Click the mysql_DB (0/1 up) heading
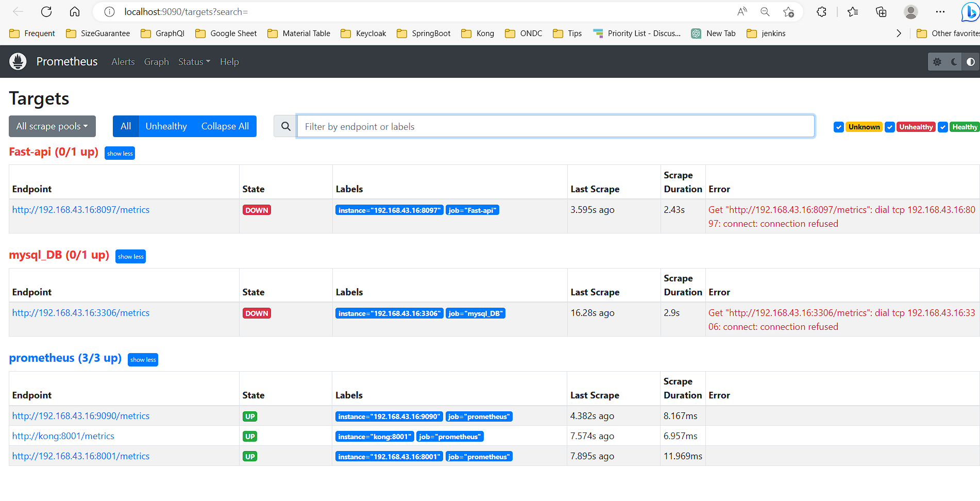 [x=59, y=255]
